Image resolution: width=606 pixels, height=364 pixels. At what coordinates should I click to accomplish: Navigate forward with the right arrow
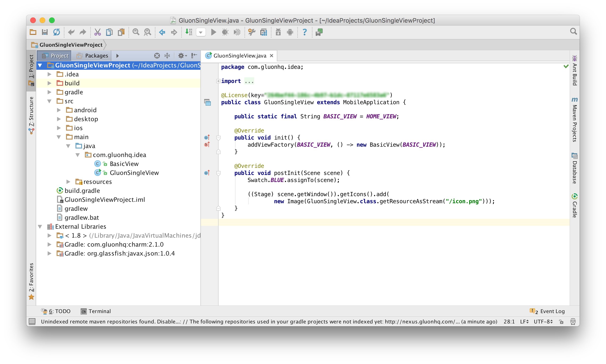point(174,32)
